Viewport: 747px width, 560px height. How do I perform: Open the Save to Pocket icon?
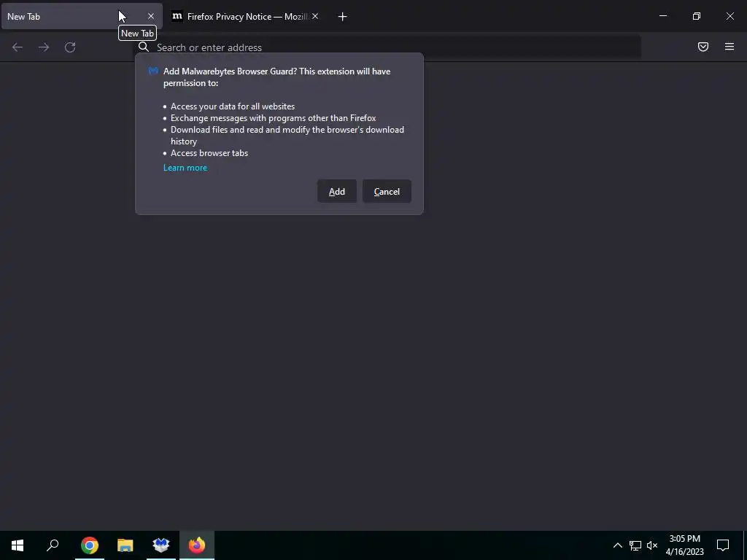703,47
